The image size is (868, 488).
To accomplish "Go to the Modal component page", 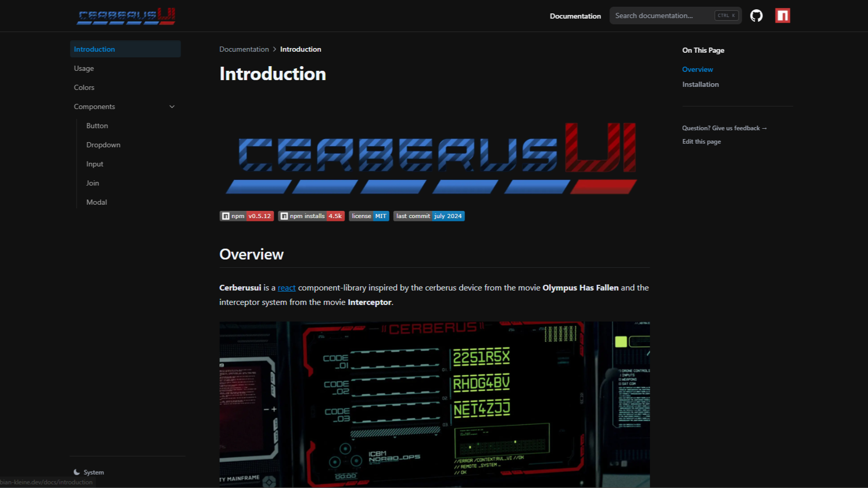I will coord(97,202).
